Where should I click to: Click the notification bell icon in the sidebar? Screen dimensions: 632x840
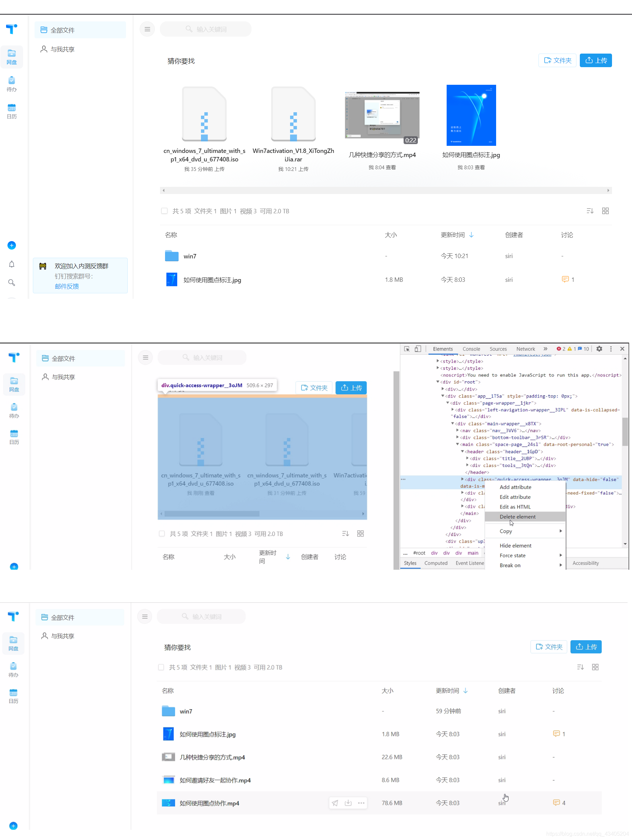click(x=12, y=264)
